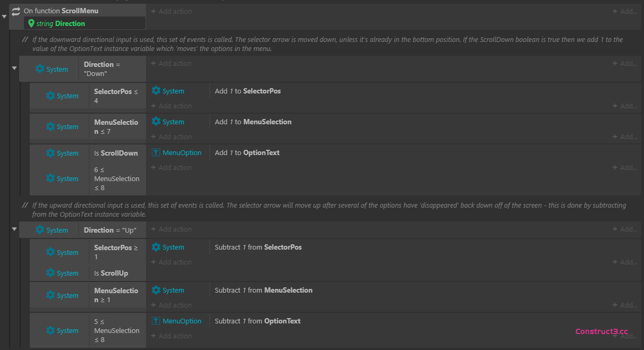This screenshot has height=350, width=644.
Task: Collapse the Direction = "Up" event group
Action: click(14, 229)
